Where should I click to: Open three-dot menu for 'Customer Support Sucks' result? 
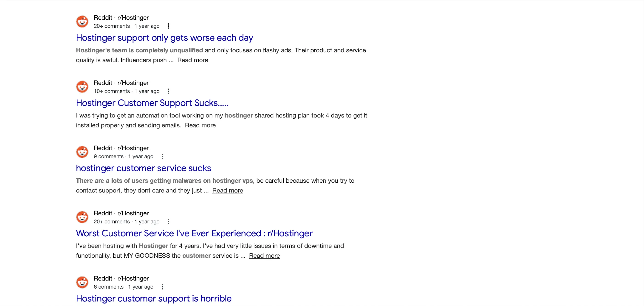click(169, 91)
